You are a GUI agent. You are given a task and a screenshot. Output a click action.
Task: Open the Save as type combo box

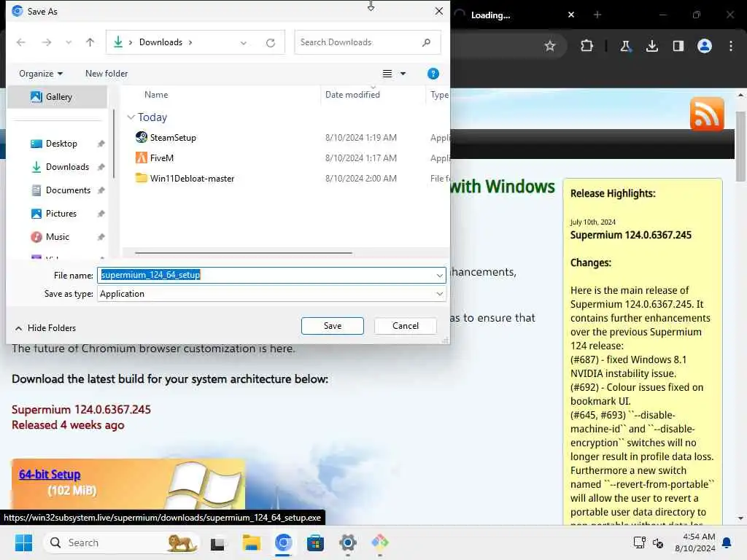[x=271, y=294]
